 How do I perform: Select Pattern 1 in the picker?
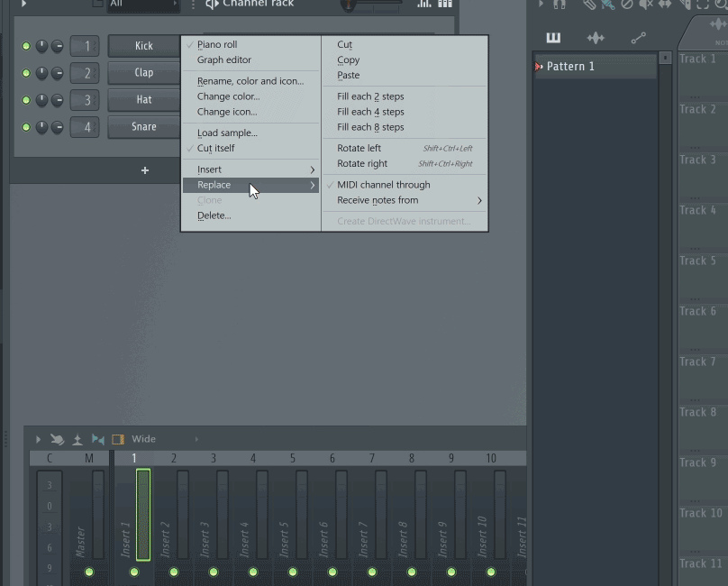pyautogui.click(x=596, y=67)
